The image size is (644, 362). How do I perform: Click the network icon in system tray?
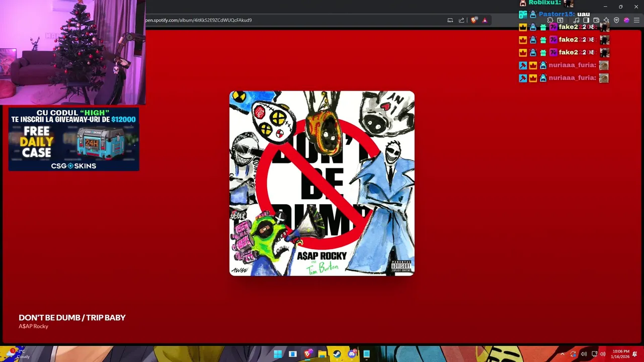tap(595, 354)
